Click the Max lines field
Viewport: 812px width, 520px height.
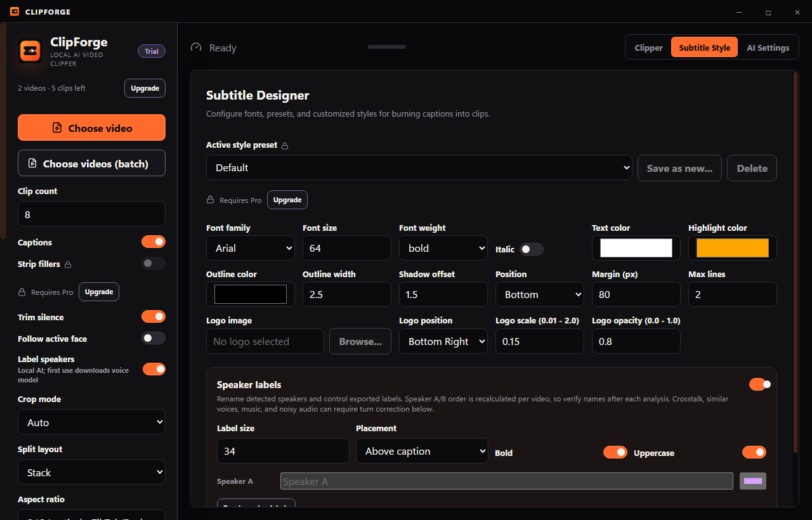coord(733,294)
